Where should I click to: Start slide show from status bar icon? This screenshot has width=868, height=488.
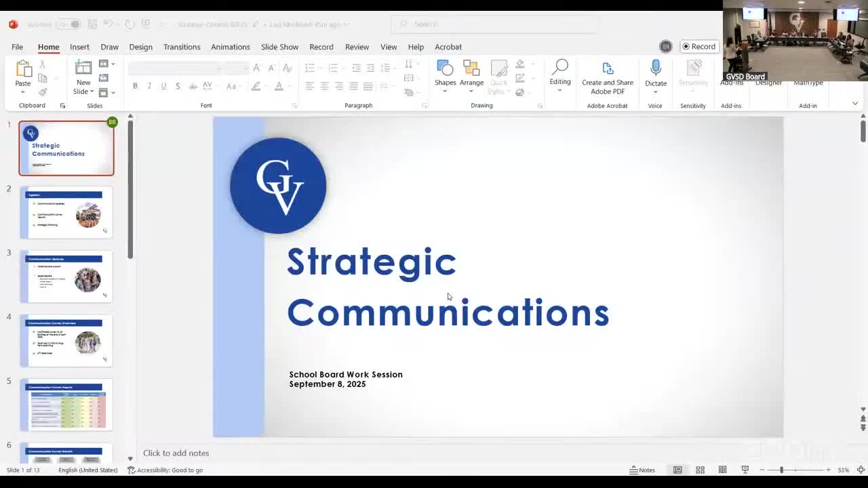(745, 470)
